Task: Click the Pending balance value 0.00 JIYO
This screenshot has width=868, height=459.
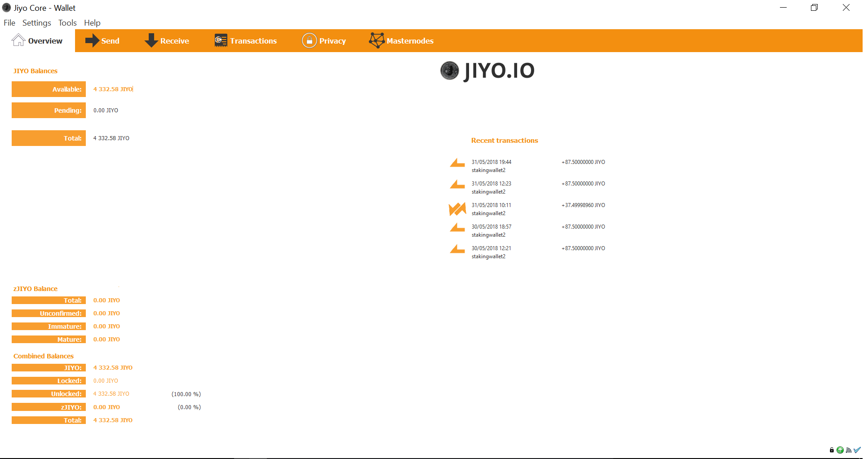Action: pyautogui.click(x=106, y=110)
